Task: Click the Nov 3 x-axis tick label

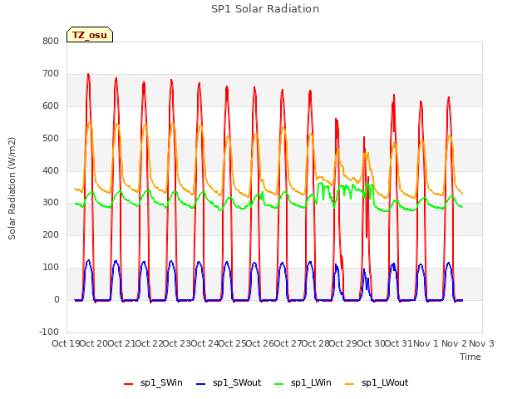Action: [x=481, y=343]
